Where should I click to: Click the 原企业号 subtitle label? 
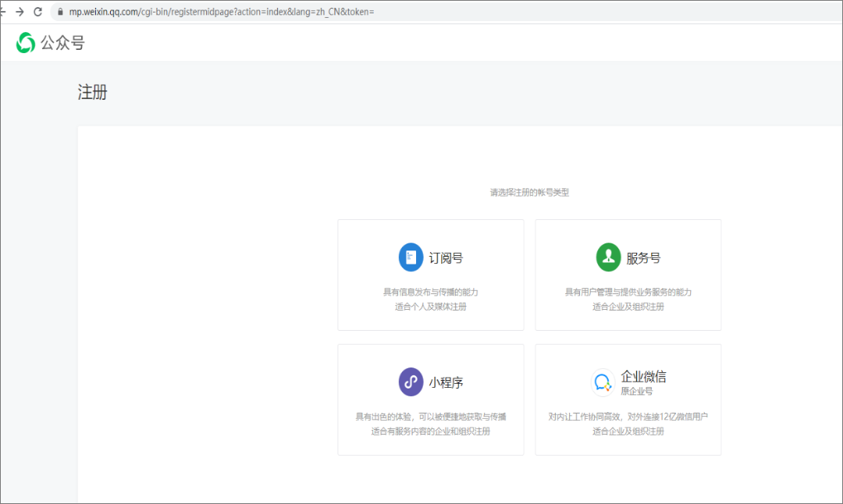[x=636, y=391]
